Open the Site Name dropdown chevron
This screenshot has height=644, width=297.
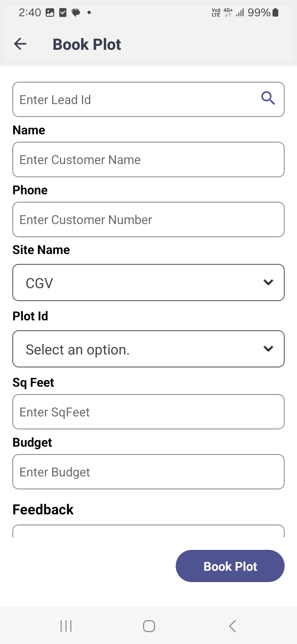coord(268,282)
